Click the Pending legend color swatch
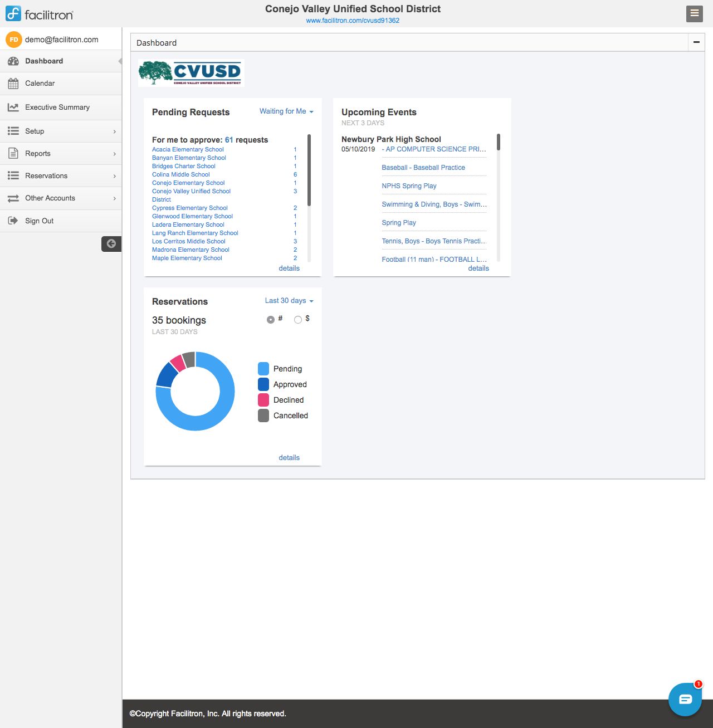The height and width of the screenshot is (728, 713). 263,369
